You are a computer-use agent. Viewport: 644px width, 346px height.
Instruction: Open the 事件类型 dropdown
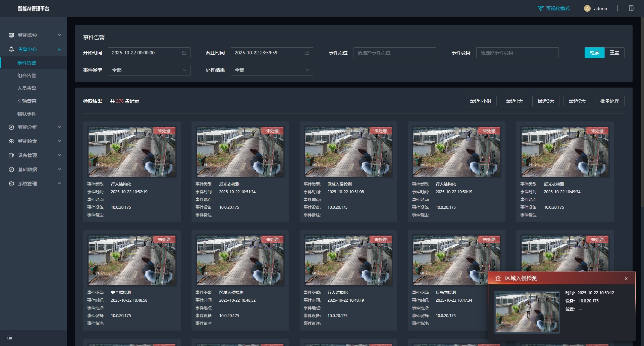(149, 70)
